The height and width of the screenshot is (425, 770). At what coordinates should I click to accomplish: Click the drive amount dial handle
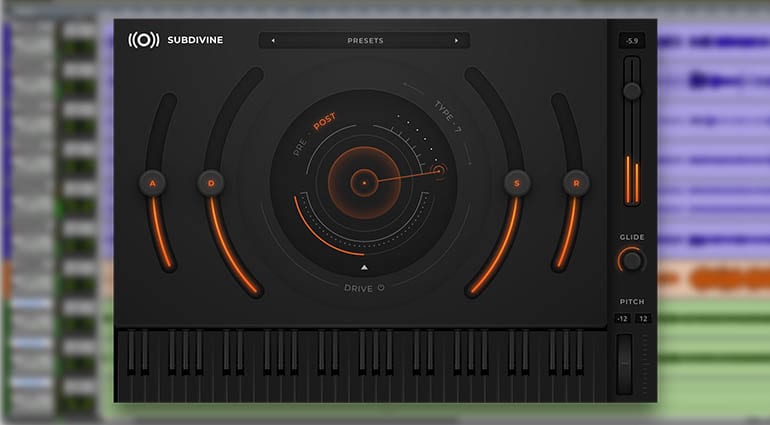[439, 171]
